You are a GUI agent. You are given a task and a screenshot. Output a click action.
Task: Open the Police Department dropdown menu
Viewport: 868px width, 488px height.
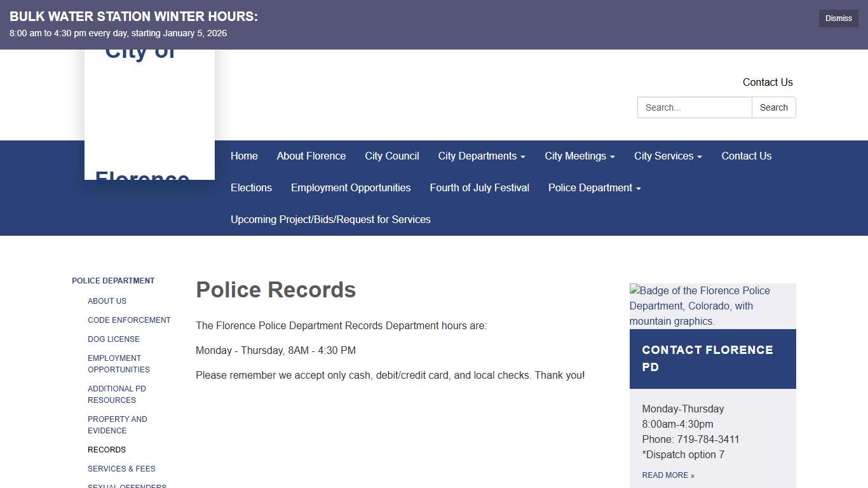point(593,187)
